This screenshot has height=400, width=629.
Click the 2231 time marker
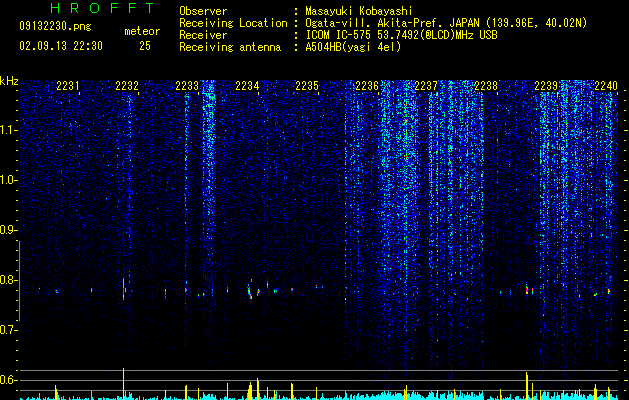click(x=68, y=85)
